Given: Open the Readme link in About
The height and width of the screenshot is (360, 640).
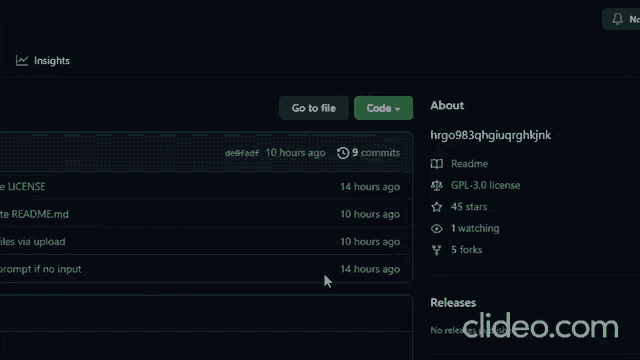Looking at the screenshot, I should tap(469, 164).
